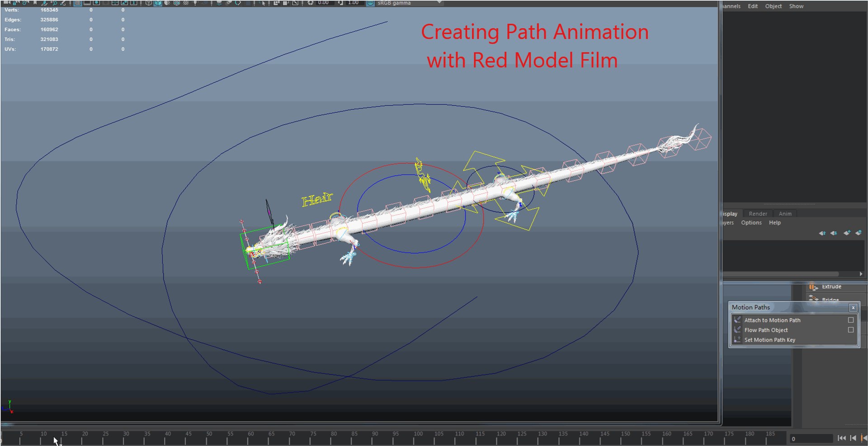Switch to the Display layer tab

[x=730, y=214]
